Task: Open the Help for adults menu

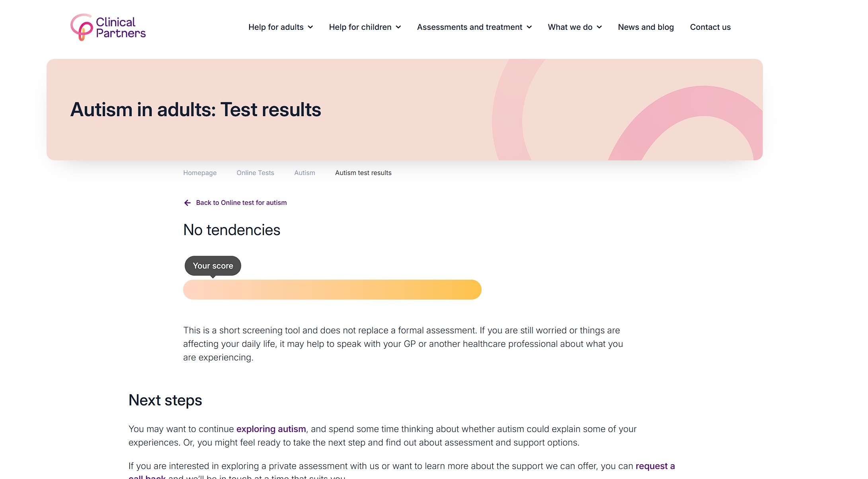Action: click(276, 27)
